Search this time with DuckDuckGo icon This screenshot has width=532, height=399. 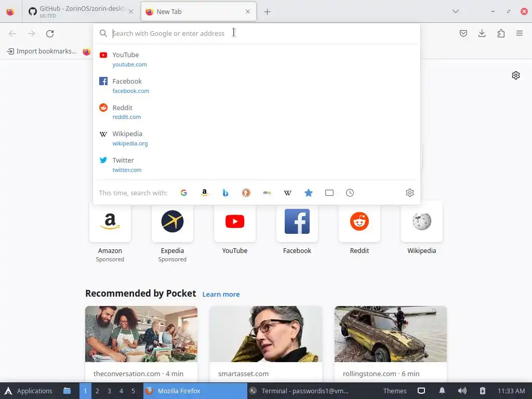click(x=246, y=193)
